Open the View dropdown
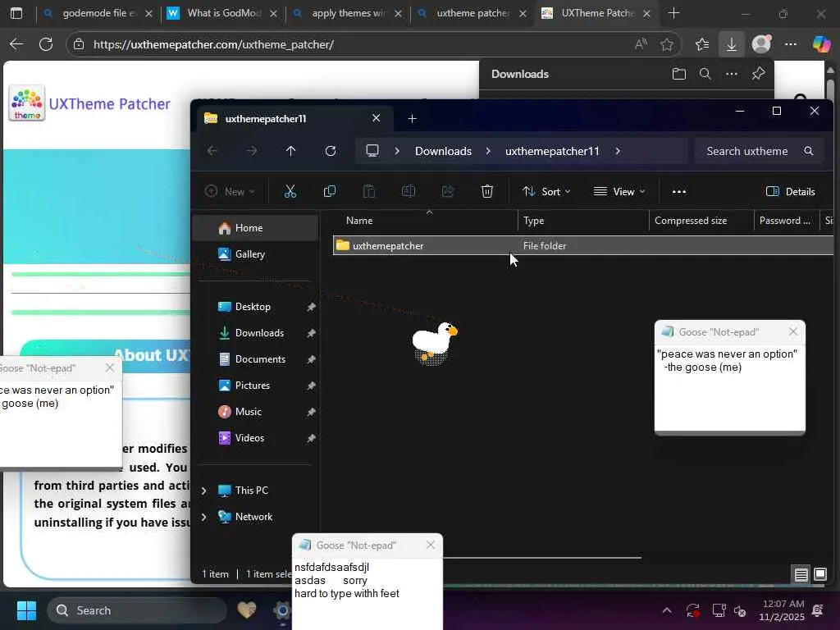840x630 pixels. 619,191
